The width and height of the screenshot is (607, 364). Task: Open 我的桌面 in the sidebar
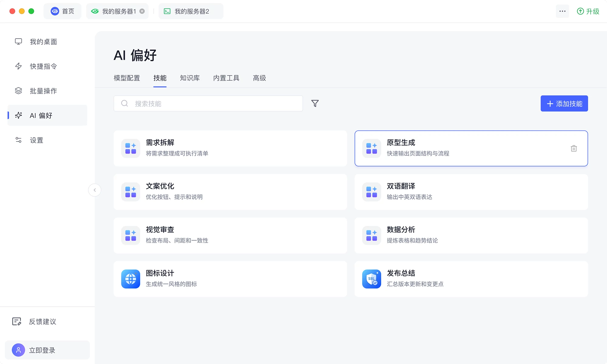[x=47, y=42]
